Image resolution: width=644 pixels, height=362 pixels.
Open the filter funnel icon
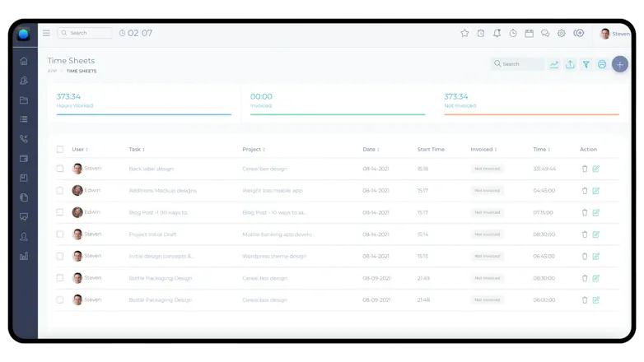(586, 64)
